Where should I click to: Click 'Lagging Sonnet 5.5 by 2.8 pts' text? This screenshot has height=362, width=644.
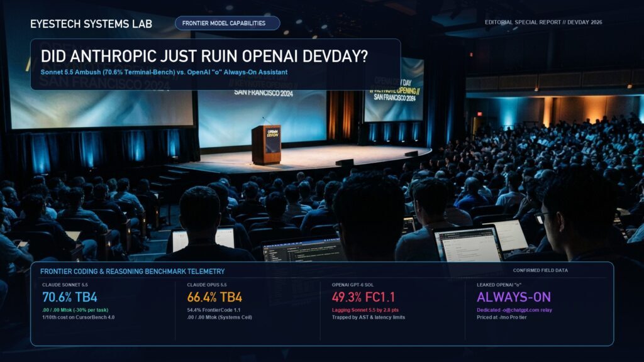tap(365, 310)
